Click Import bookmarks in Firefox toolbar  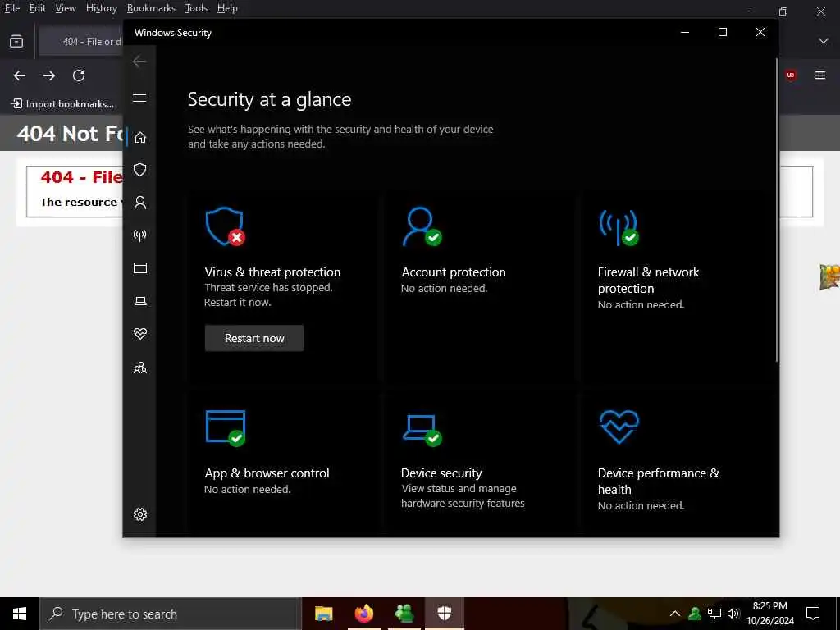[x=62, y=104]
